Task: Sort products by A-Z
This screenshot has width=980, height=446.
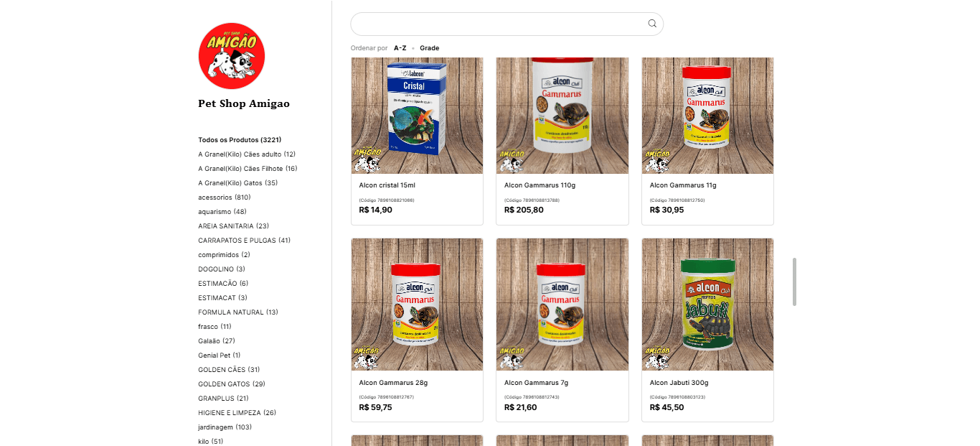Action: (x=400, y=48)
